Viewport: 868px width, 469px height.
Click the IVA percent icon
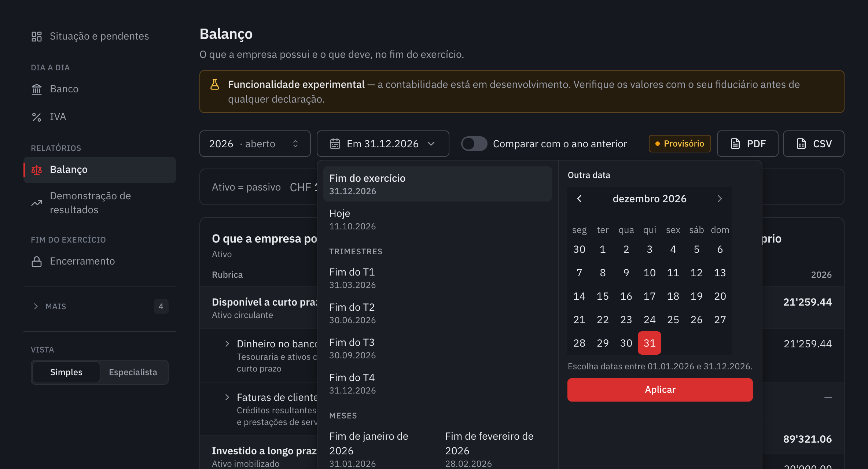(x=37, y=117)
